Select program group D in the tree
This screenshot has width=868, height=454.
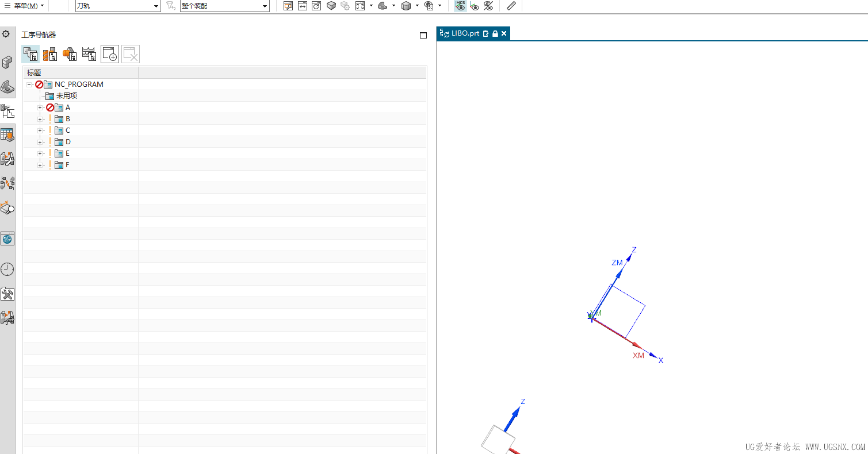68,142
